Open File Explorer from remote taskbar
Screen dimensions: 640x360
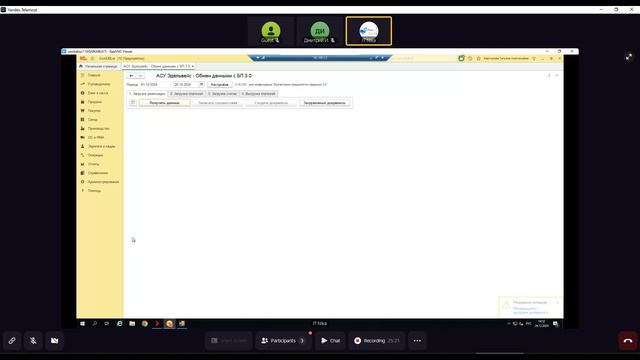click(132, 323)
